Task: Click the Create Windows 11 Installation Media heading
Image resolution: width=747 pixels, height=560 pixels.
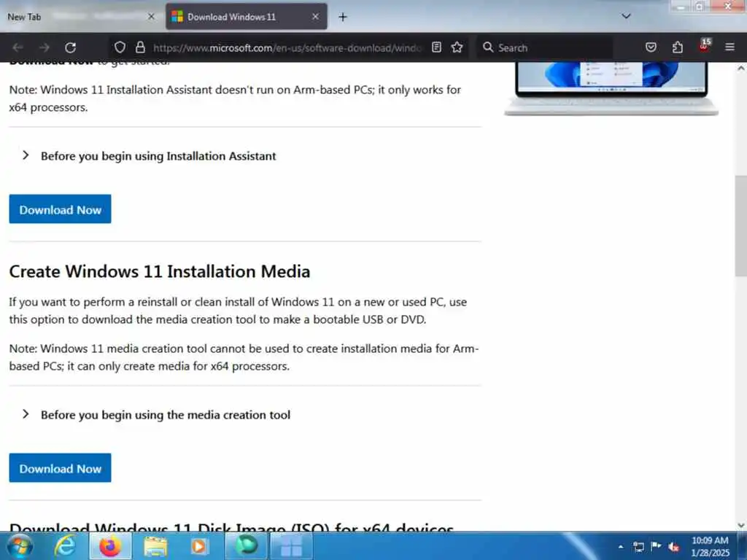Action: [160, 271]
